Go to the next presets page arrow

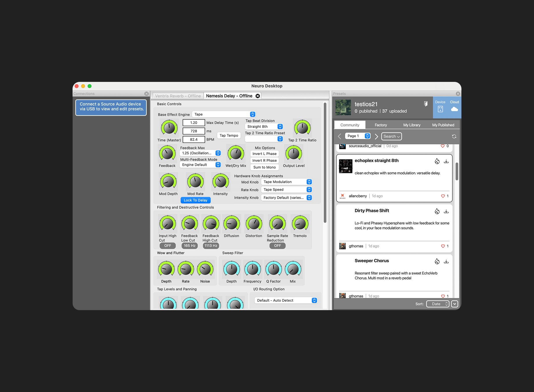click(x=376, y=136)
